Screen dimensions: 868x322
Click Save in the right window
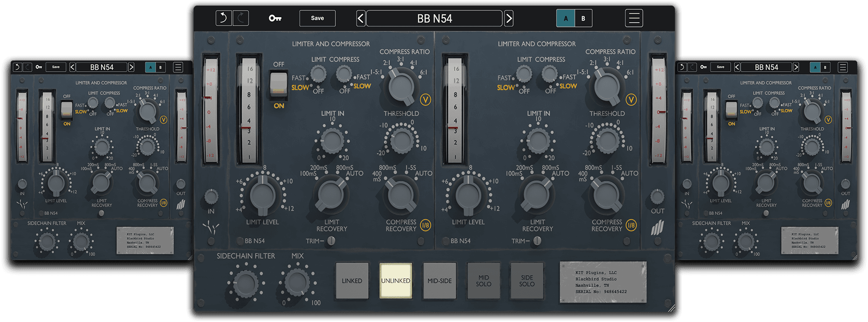[x=721, y=67]
